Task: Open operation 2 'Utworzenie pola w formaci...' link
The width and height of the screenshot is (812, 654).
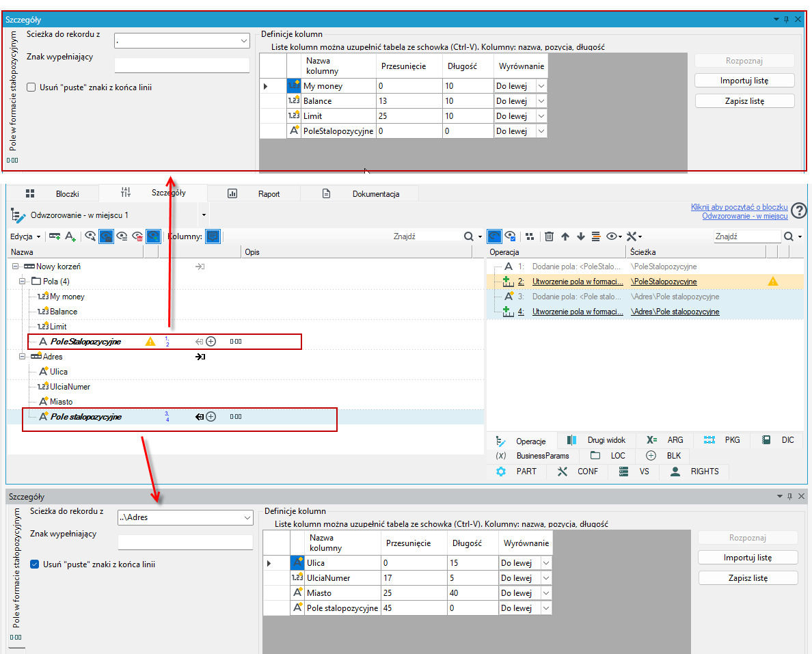Action: point(578,281)
